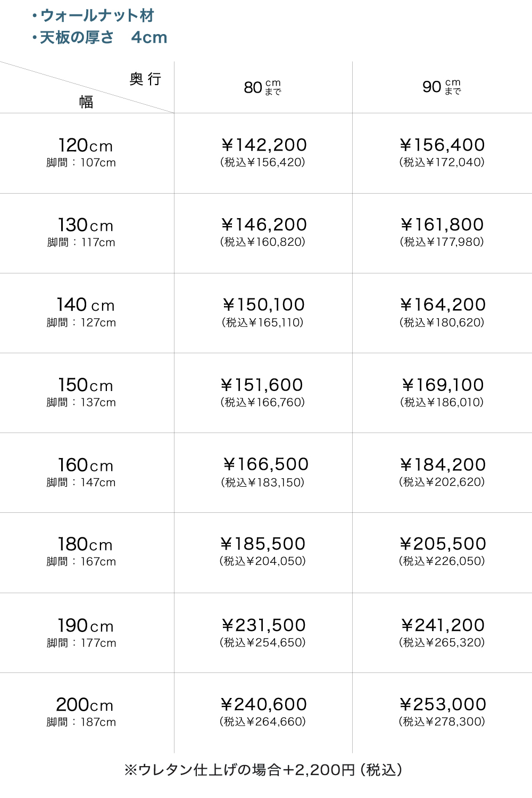Image resolution: width=532 pixels, height=798 pixels.
Task: Select the 200cm width row label
Action: point(85,705)
